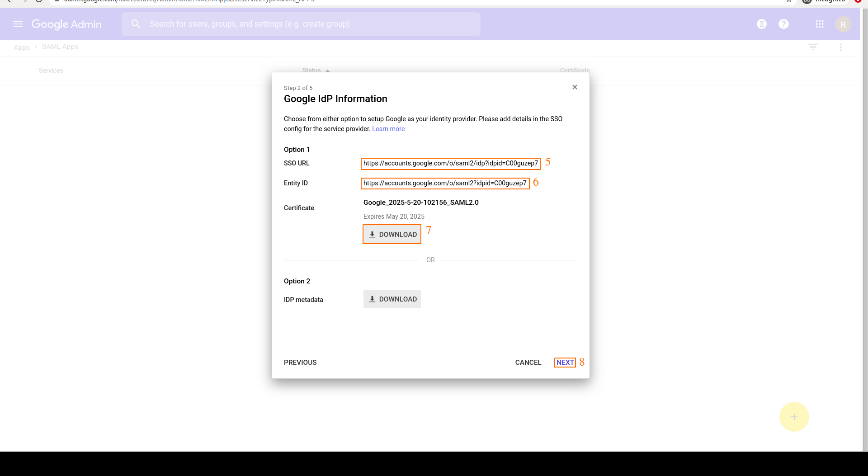Screen dimensions: 868x476
Task: Open the help question mark icon
Action: (783, 24)
